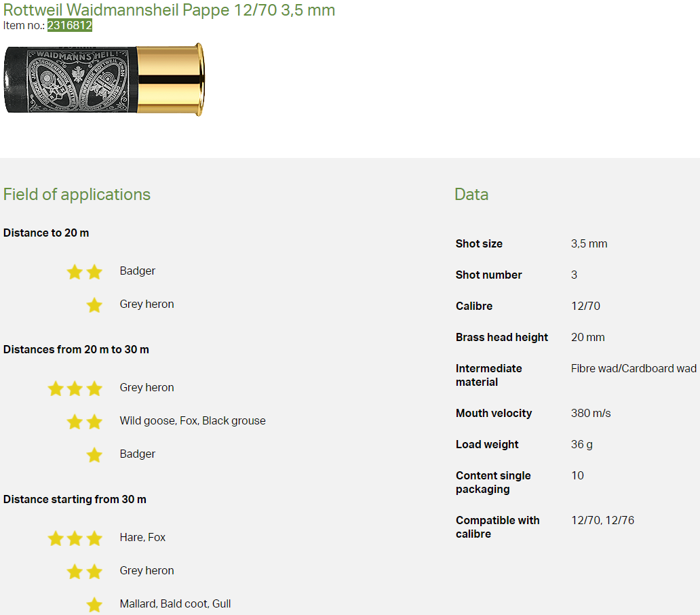Click the Shot size label
This screenshot has height=615, width=700.
(479, 243)
